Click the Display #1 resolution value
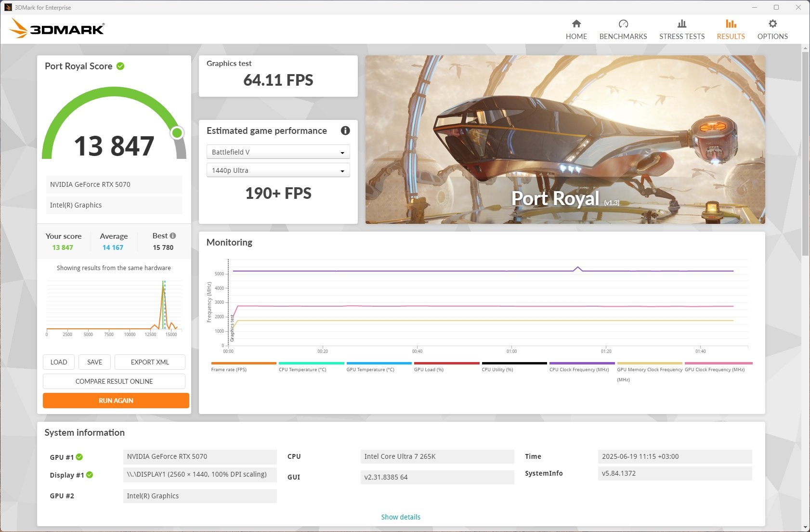This screenshot has width=810, height=532. (x=200, y=474)
